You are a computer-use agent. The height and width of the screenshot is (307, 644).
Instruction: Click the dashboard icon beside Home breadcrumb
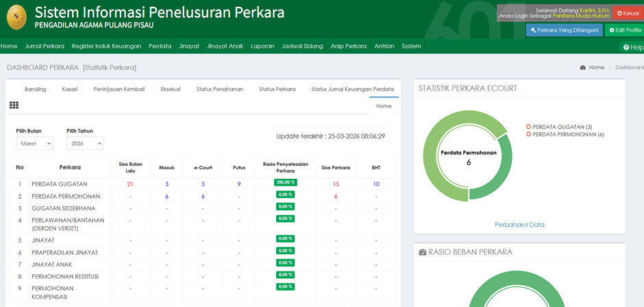click(x=583, y=68)
